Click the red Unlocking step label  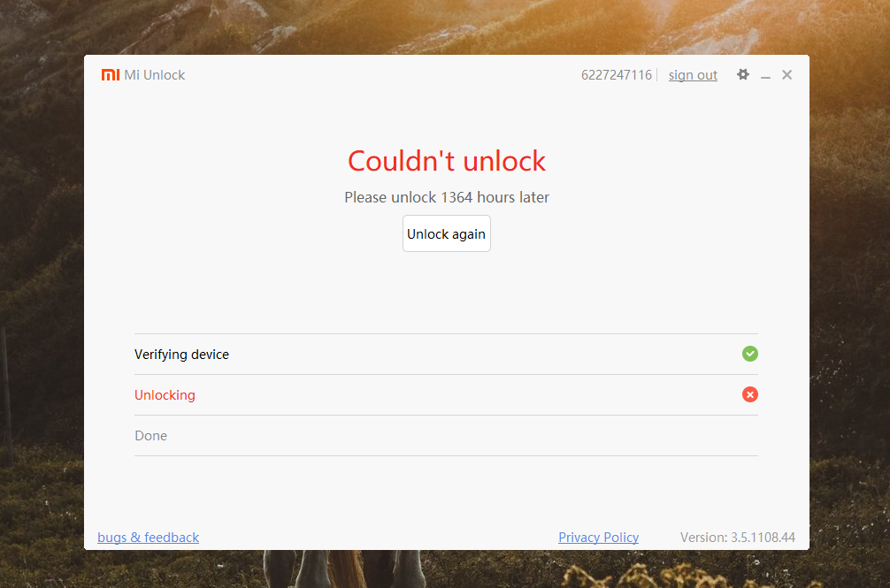point(165,395)
